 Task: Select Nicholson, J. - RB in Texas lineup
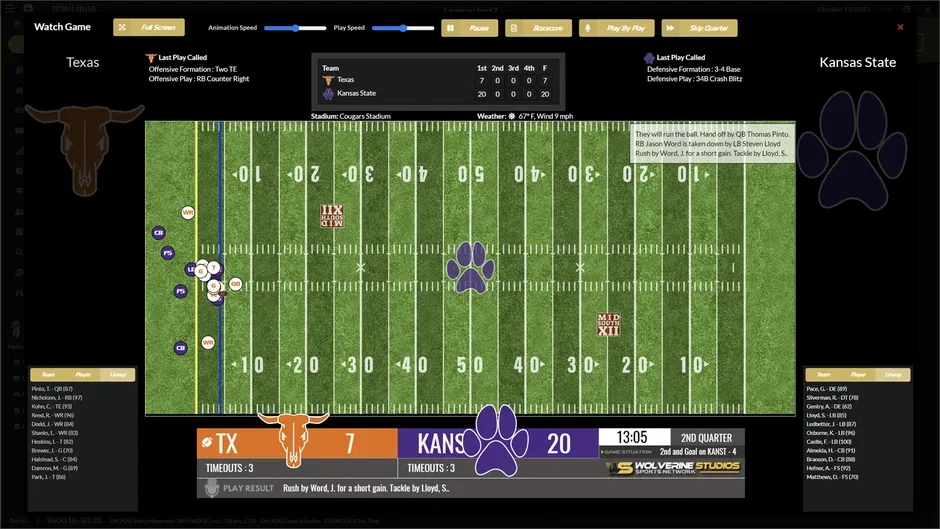point(57,398)
